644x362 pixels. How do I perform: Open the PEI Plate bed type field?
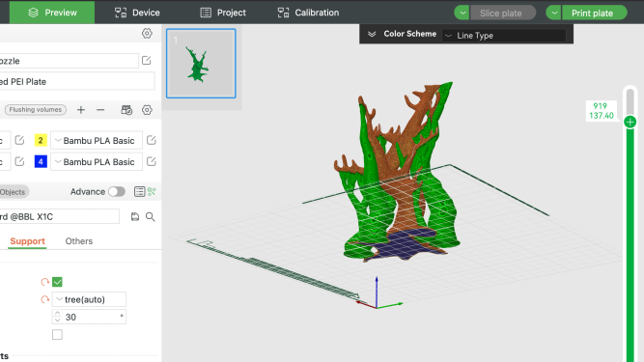click(77, 81)
